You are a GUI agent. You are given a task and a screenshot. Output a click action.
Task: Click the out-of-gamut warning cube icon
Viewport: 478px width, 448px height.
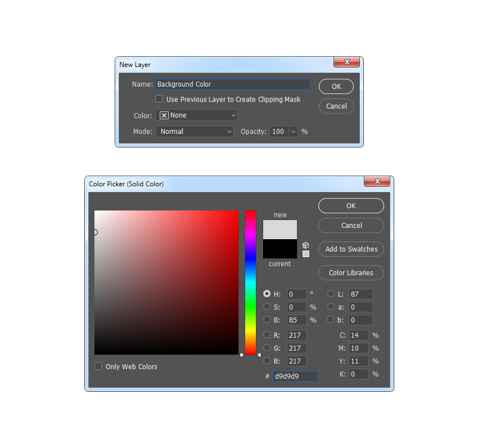click(x=305, y=245)
